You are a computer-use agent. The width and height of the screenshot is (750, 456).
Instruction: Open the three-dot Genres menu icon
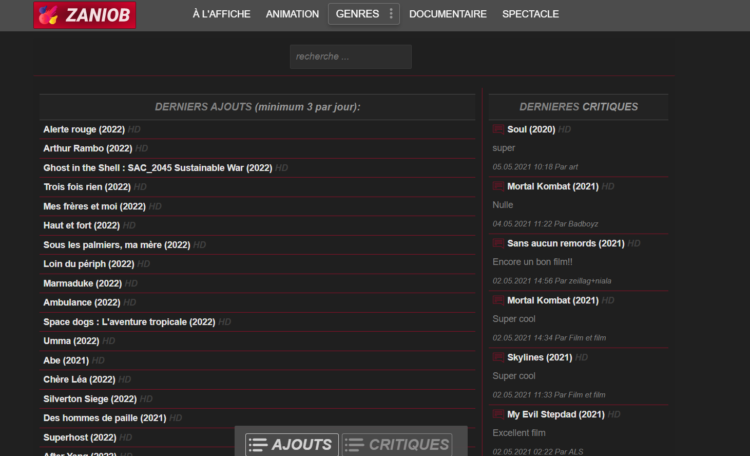pyautogui.click(x=391, y=14)
